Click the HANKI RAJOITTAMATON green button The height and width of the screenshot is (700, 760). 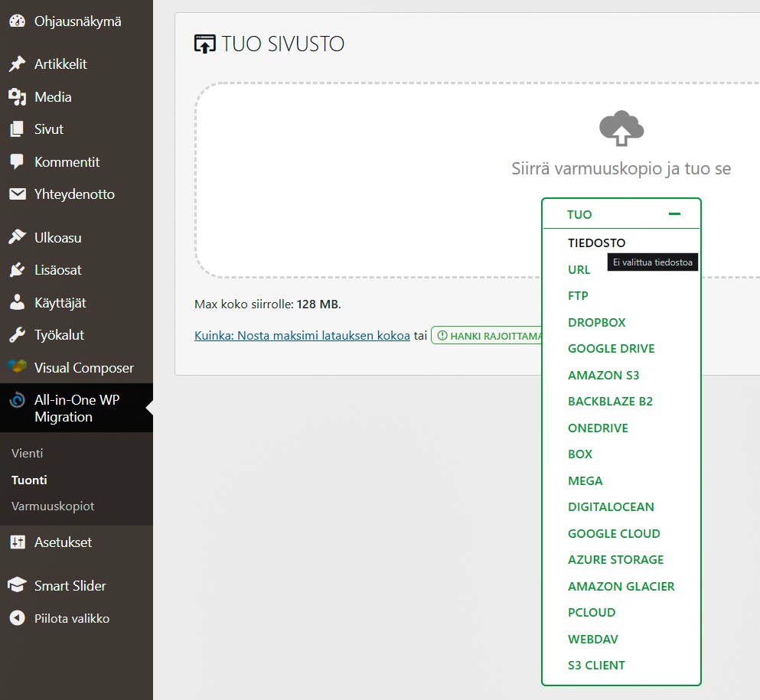coord(487,336)
